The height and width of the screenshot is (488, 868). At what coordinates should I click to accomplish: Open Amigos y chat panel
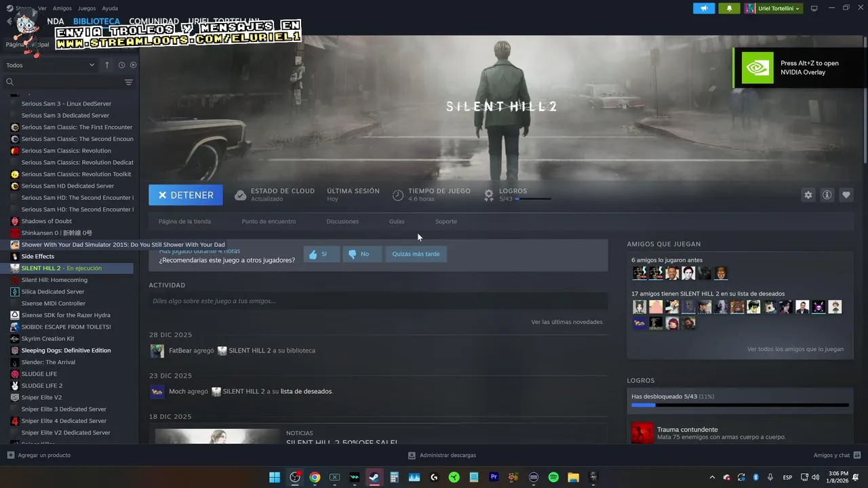tap(837, 455)
